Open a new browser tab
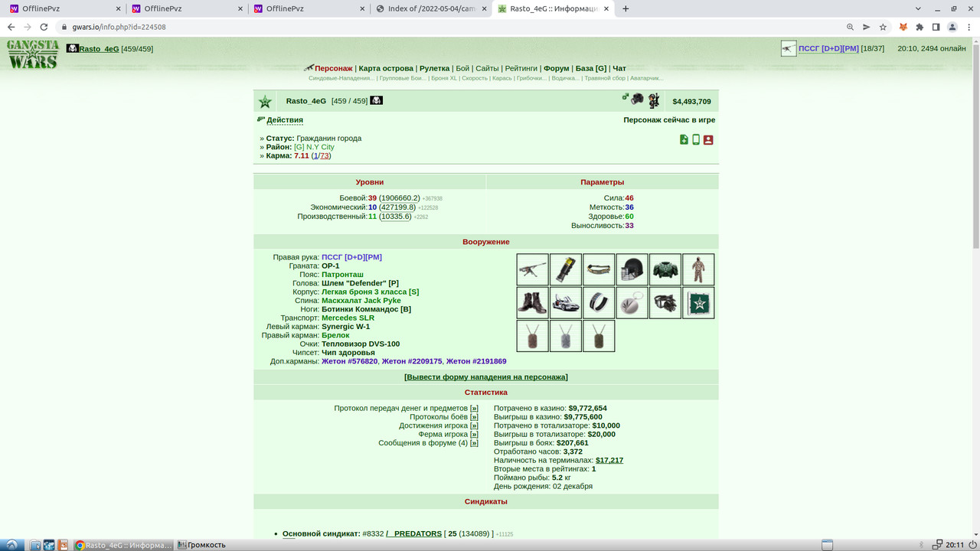The width and height of the screenshot is (980, 551). (x=626, y=9)
